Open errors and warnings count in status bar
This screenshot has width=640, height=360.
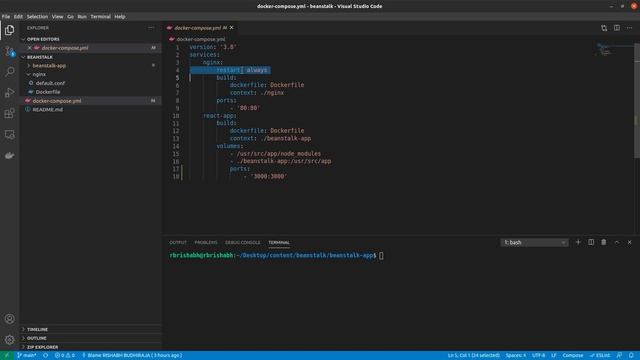(x=65, y=355)
